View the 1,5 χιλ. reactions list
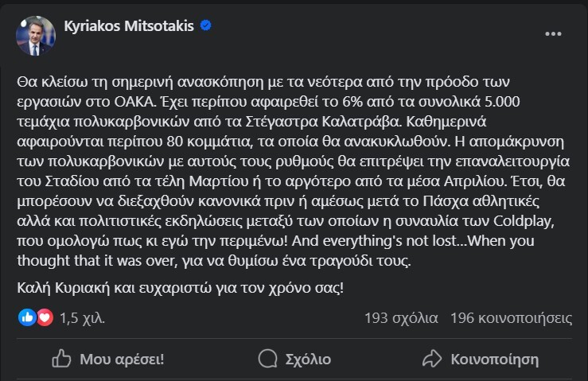This screenshot has height=381, width=588. click(82, 318)
